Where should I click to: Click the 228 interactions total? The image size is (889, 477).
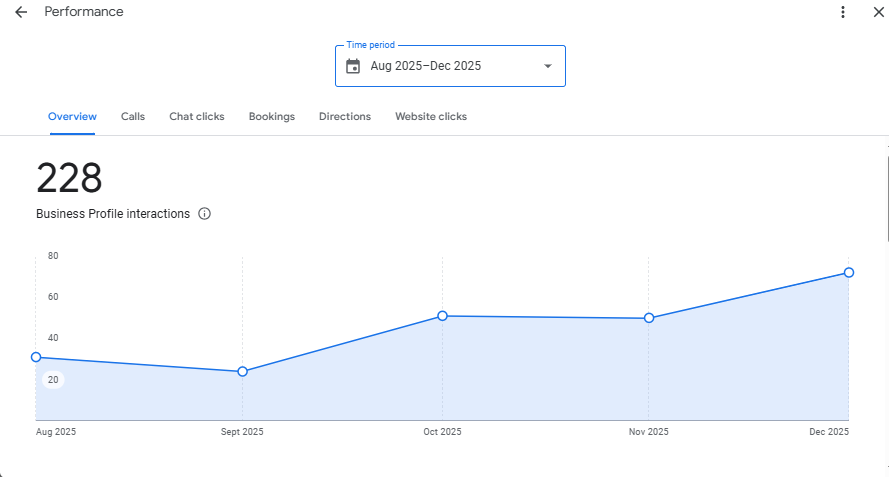coord(69,178)
